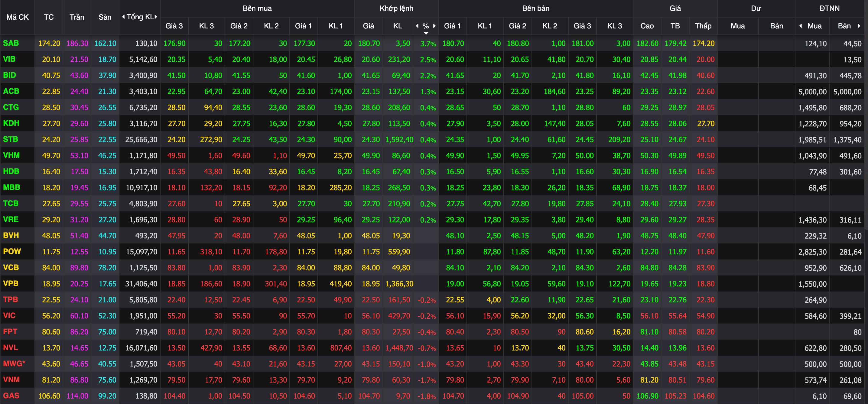This screenshot has width=868, height=404.
Task: Open VPB stock symbol
Action: 11,283
